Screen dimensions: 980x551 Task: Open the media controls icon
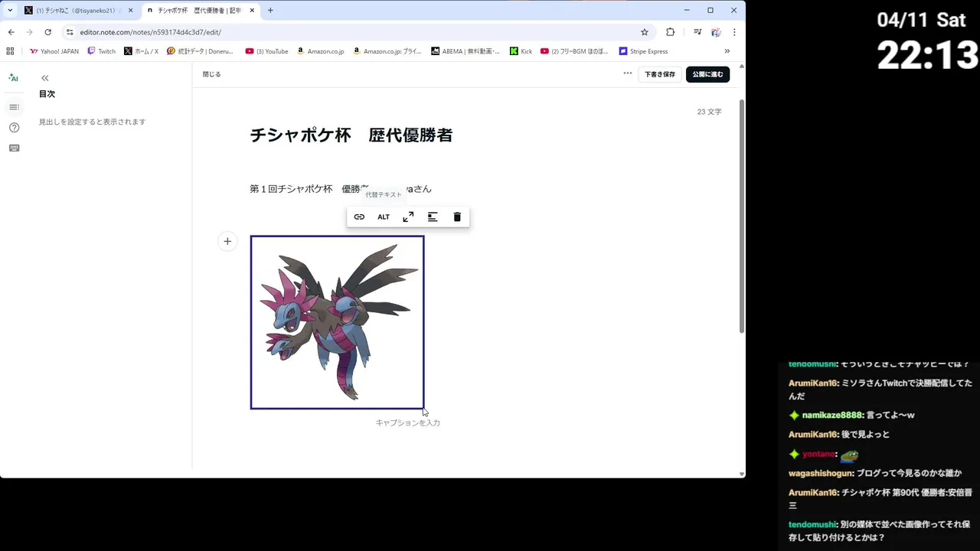(x=697, y=32)
